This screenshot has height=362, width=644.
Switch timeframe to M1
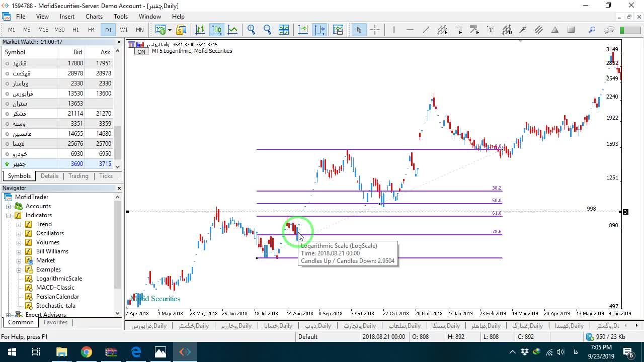[x=12, y=30]
